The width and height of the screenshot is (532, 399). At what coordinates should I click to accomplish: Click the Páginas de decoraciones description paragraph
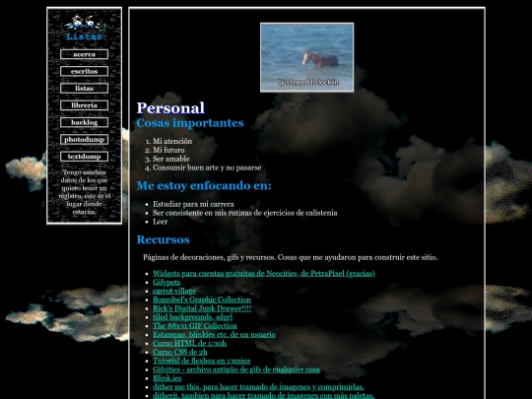(290, 257)
